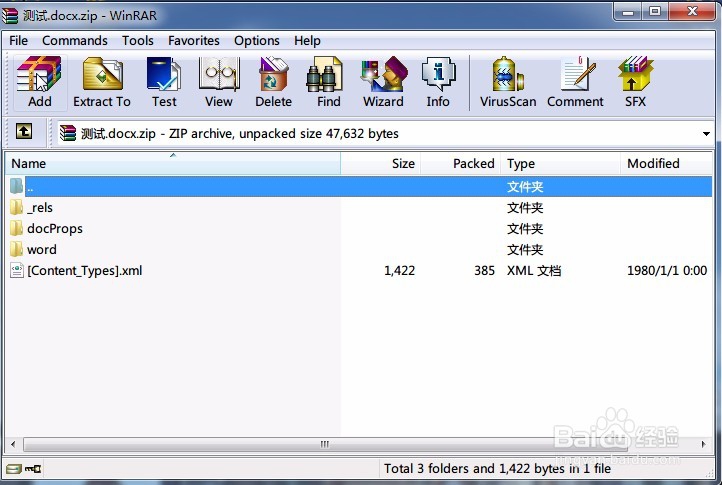Expand the archive path dropdown arrow

point(706,134)
